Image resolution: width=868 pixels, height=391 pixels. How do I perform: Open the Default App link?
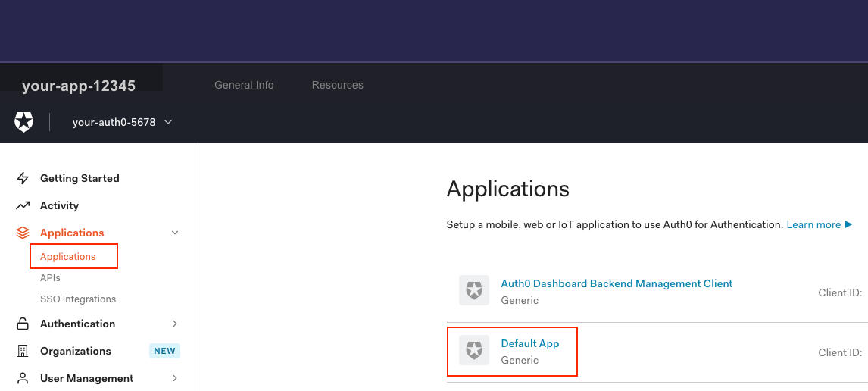[x=529, y=343]
